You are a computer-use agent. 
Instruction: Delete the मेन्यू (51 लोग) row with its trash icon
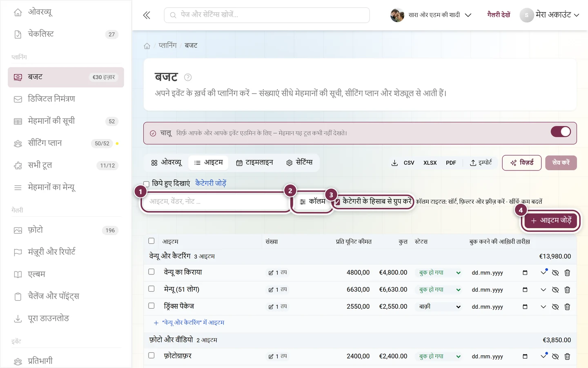pyautogui.click(x=567, y=290)
